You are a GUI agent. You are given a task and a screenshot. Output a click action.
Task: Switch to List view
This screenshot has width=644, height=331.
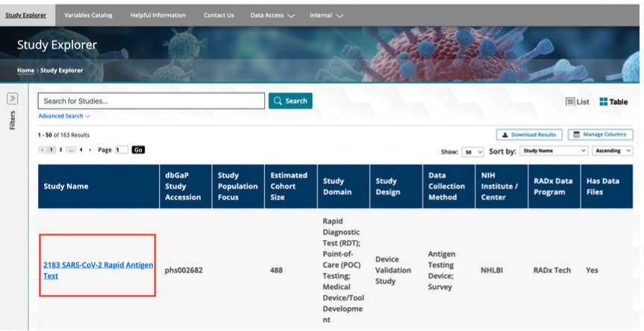coord(578,101)
